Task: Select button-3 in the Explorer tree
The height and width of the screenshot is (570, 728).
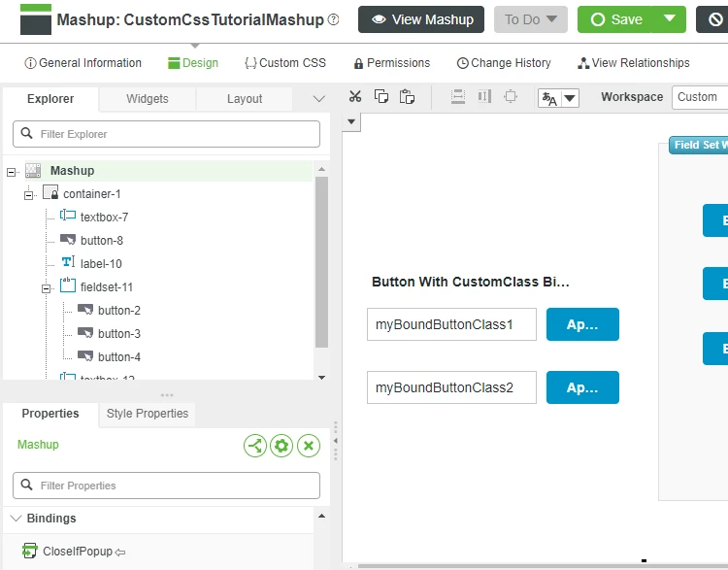Action: coord(118,333)
